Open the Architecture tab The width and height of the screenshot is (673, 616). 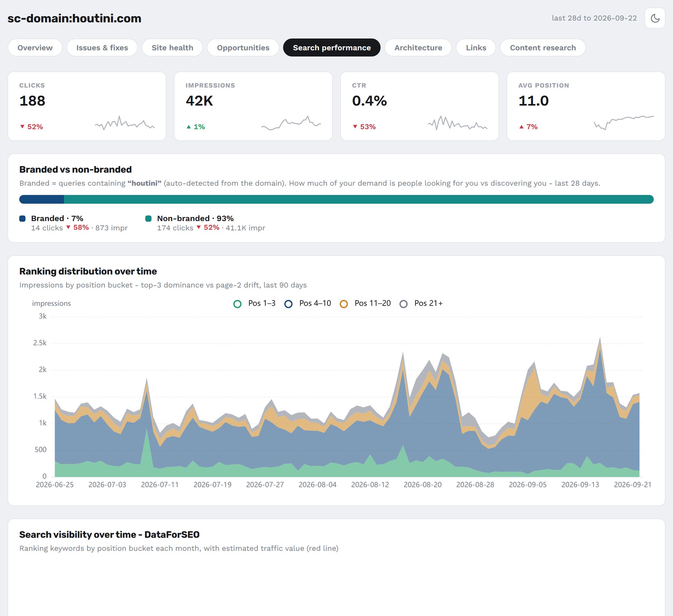(x=418, y=47)
